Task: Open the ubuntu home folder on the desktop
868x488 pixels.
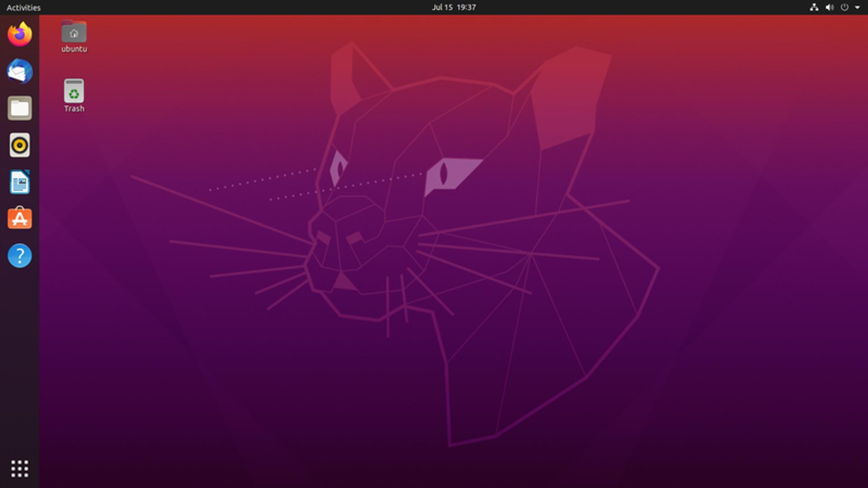Action: pyautogui.click(x=74, y=32)
